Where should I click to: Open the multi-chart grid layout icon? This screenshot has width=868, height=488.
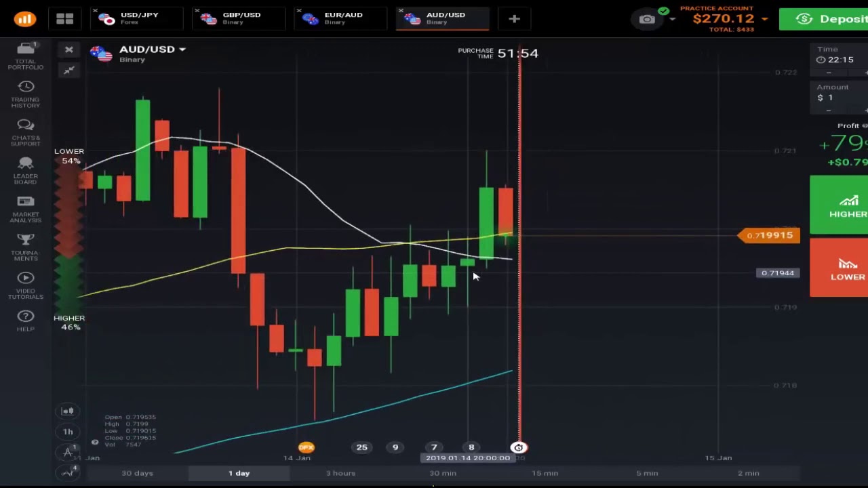point(65,19)
